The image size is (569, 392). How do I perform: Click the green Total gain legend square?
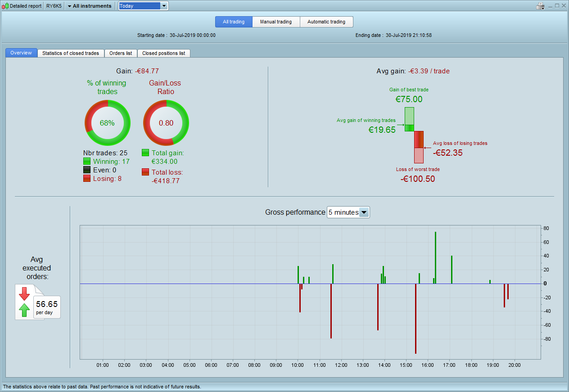(x=145, y=153)
